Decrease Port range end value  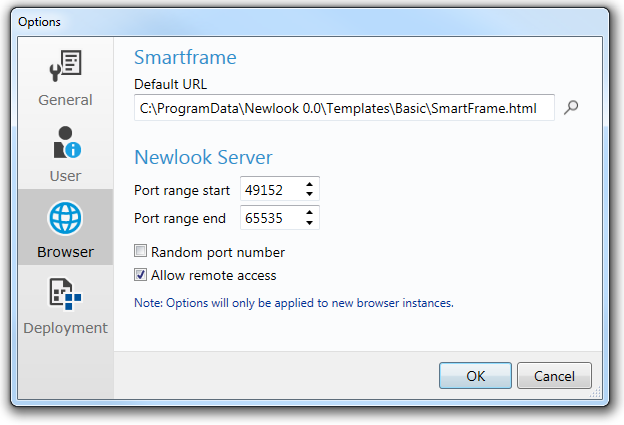309,223
